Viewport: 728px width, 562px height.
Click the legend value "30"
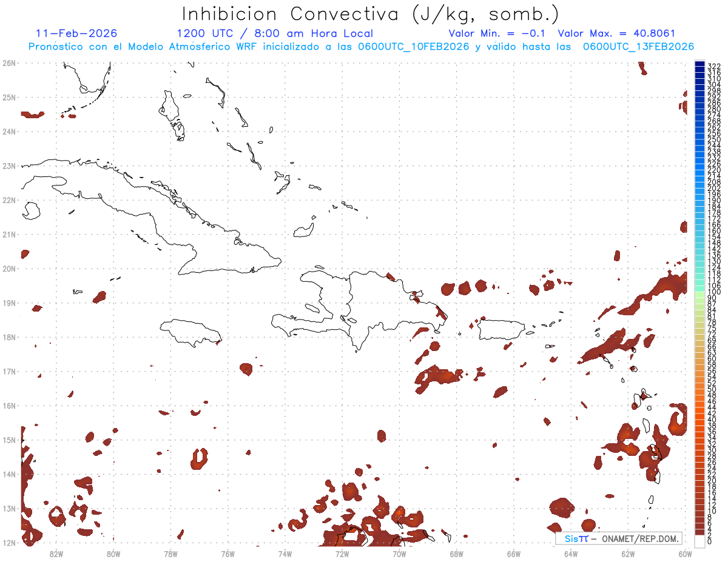pyautogui.click(x=712, y=450)
